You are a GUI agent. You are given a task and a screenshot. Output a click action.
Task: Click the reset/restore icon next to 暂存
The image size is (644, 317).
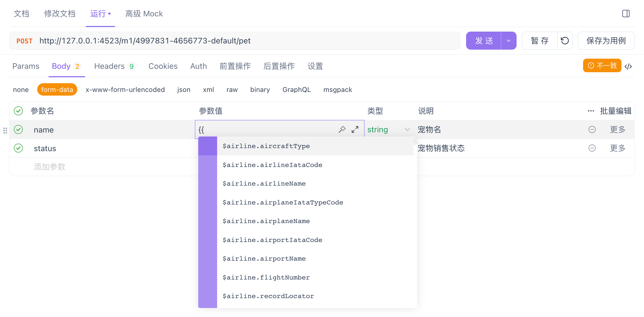(565, 41)
